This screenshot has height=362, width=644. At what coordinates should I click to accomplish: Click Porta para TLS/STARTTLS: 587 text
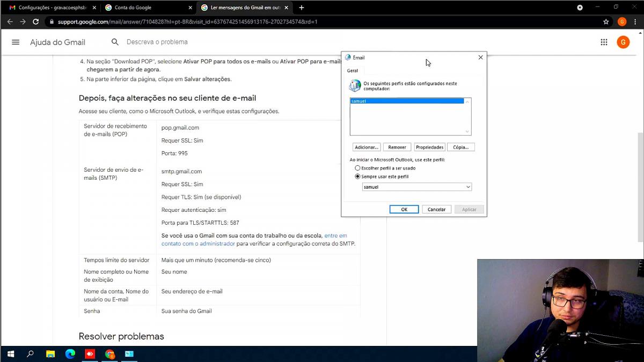(x=200, y=223)
